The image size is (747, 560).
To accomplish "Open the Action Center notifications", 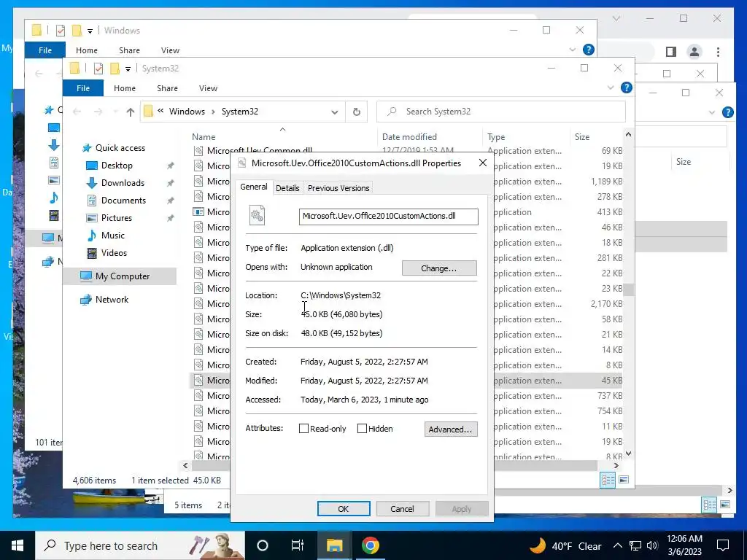I will (x=723, y=545).
